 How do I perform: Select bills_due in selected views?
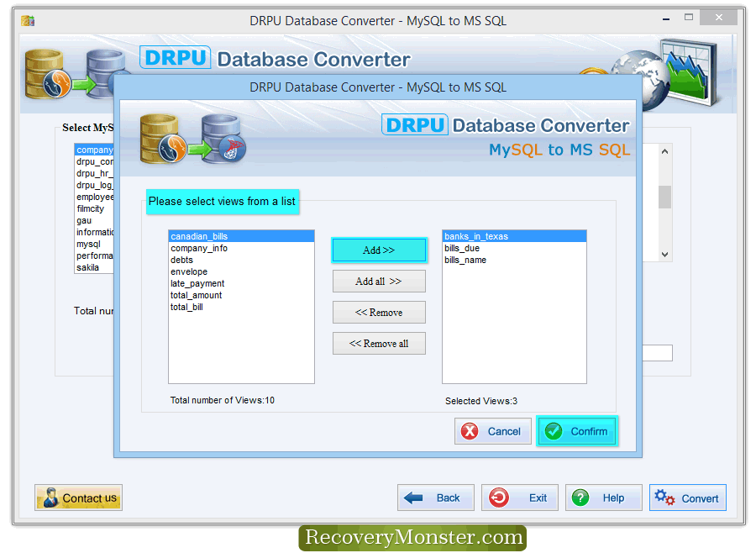514,248
